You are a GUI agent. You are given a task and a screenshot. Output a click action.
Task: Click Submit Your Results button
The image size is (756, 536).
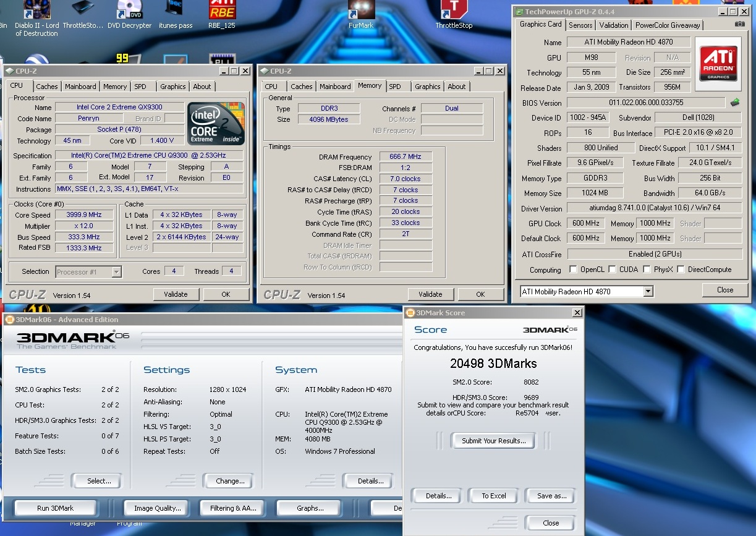[494, 441]
